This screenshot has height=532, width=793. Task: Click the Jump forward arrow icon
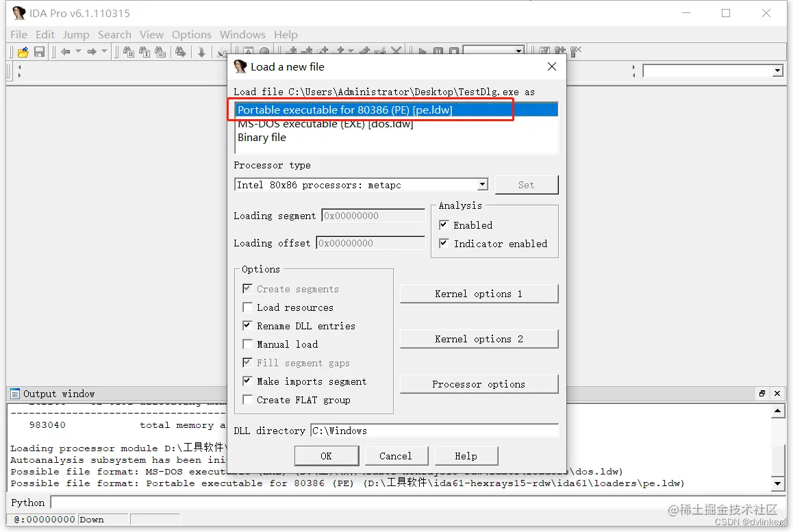[x=92, y=51]
